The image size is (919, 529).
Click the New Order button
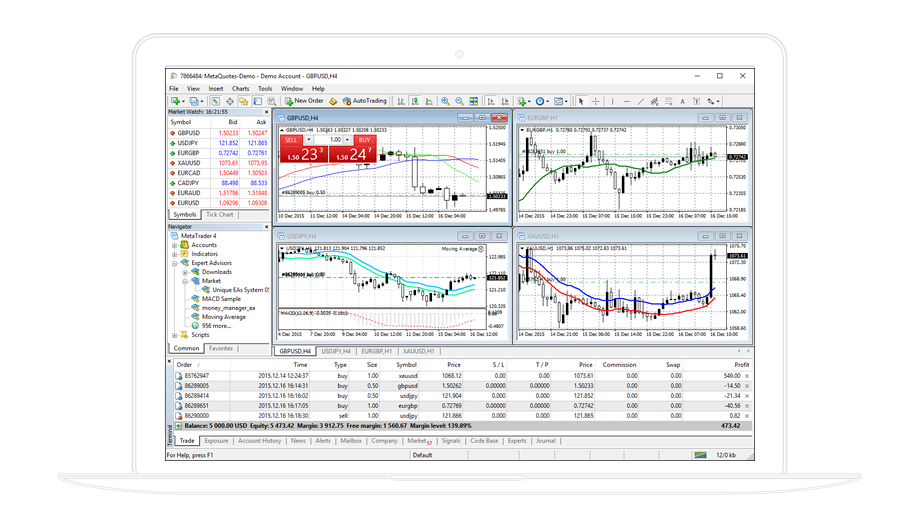click(304, 101)
